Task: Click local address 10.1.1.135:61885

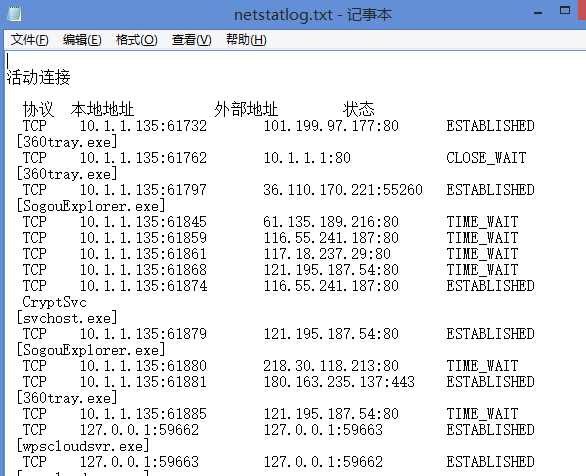Action: [143, 414]
